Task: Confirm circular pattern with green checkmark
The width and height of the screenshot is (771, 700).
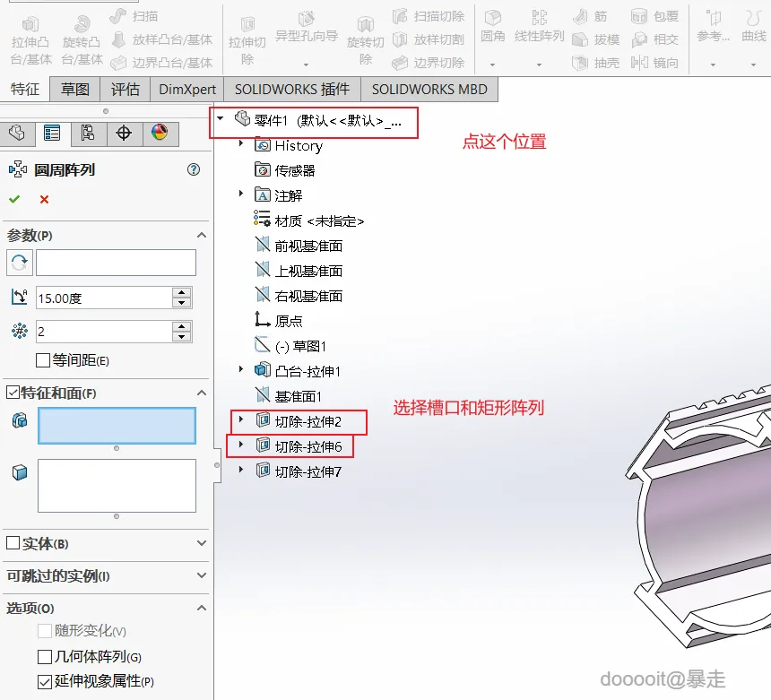Action: point(14,199)
